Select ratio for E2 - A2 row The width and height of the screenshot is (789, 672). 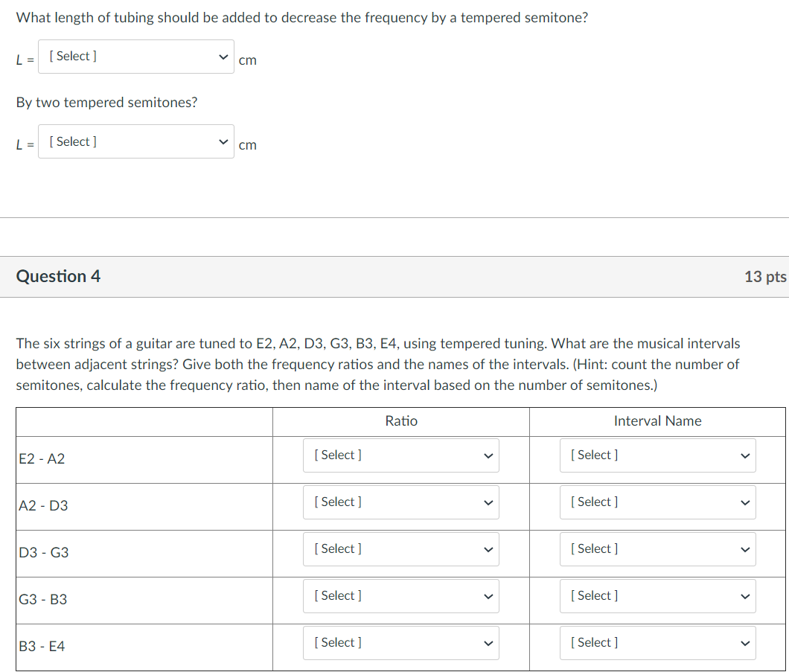coord(401,455)
